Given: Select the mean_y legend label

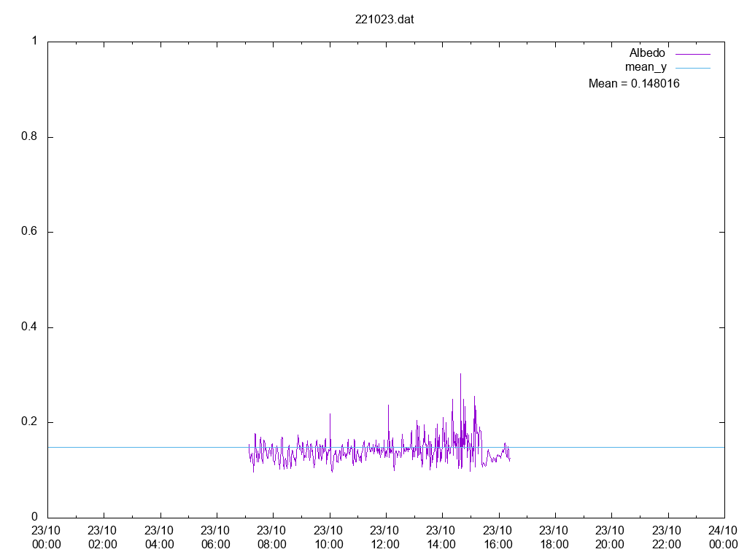Looking at the screenshot, I should [646, 68].
